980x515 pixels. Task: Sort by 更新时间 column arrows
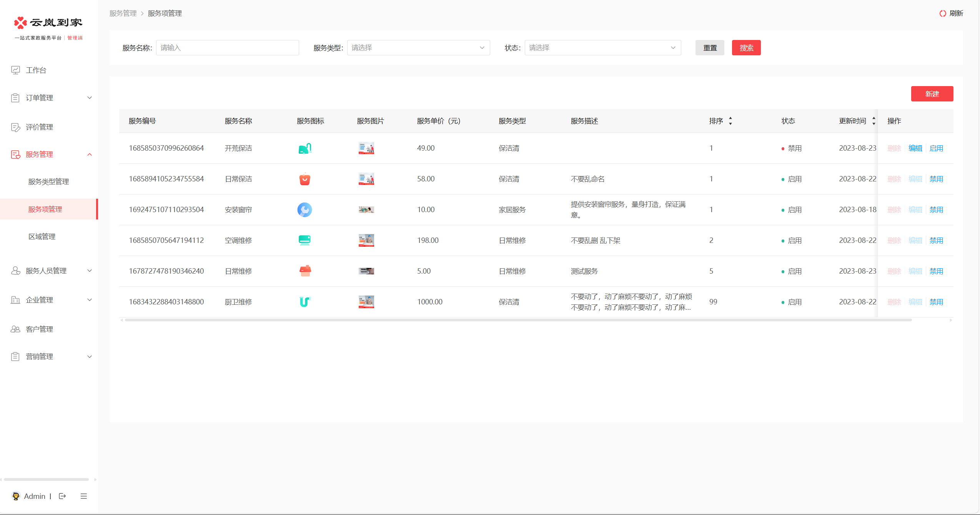tap(874, 121)
